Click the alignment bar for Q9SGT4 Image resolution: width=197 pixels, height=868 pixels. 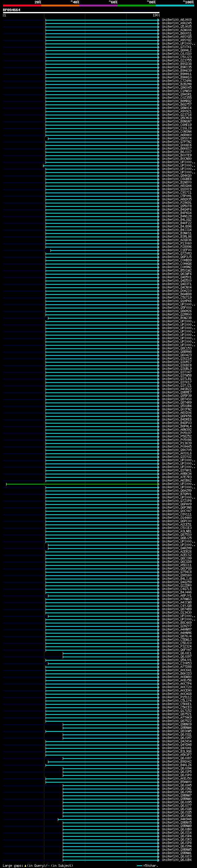tap(103, 139)
